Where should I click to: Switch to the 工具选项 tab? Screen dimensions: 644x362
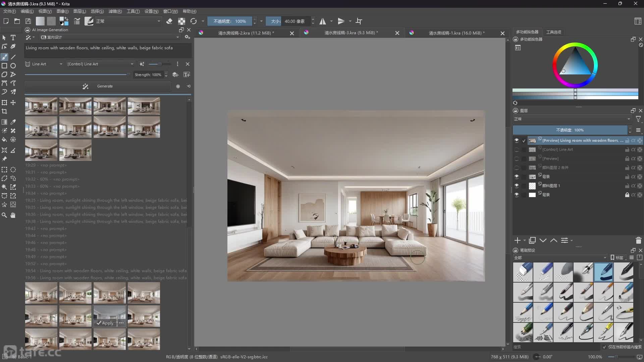pyautogui.click(x=554, y=32)
